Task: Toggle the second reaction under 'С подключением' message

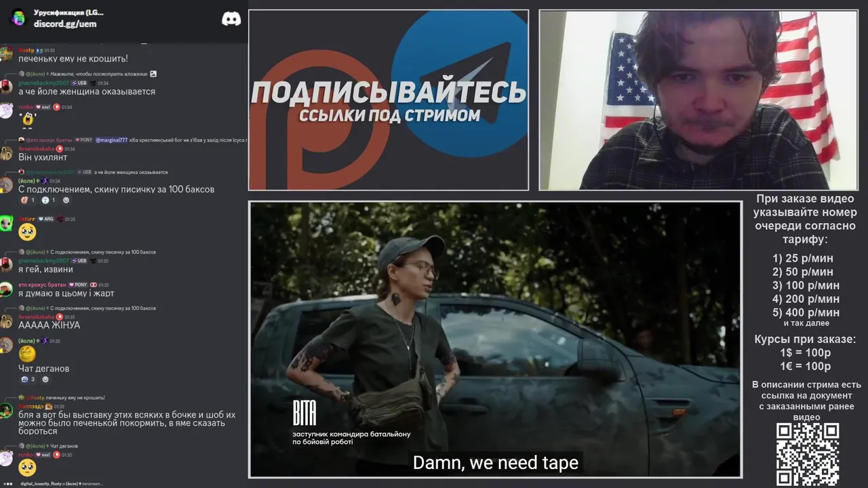Action: pos(49,200)
